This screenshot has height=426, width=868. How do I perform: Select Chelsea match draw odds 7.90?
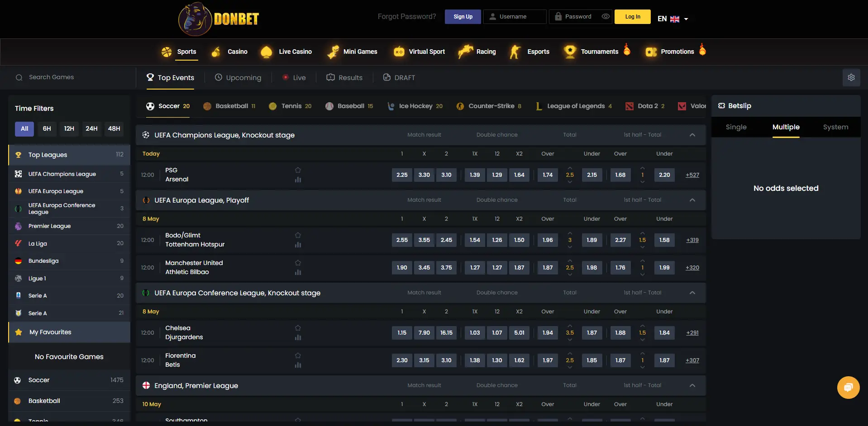424,333
